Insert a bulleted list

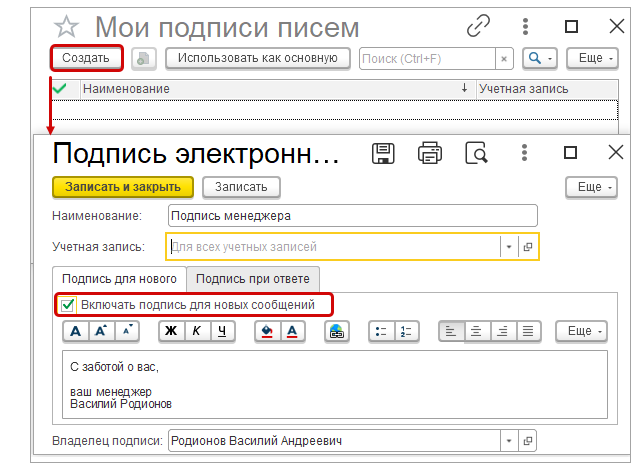tap(380, 331)
